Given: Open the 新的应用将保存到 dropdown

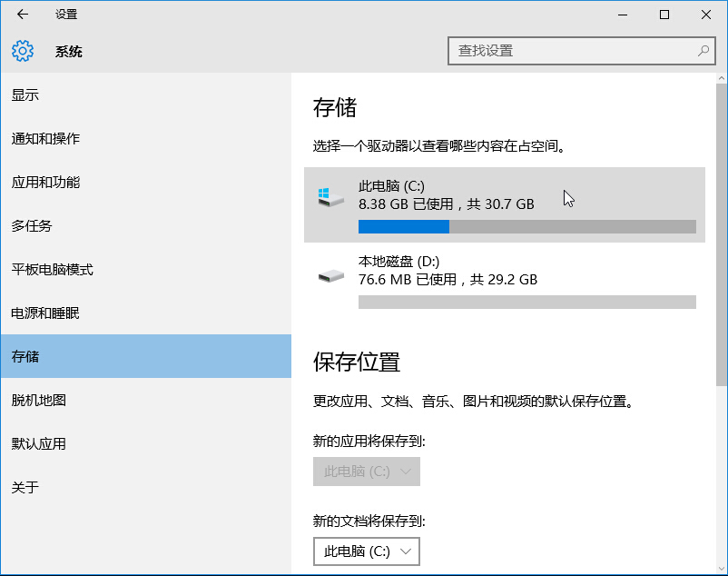Looking at the screenshot, I should [x=366, y=472].
